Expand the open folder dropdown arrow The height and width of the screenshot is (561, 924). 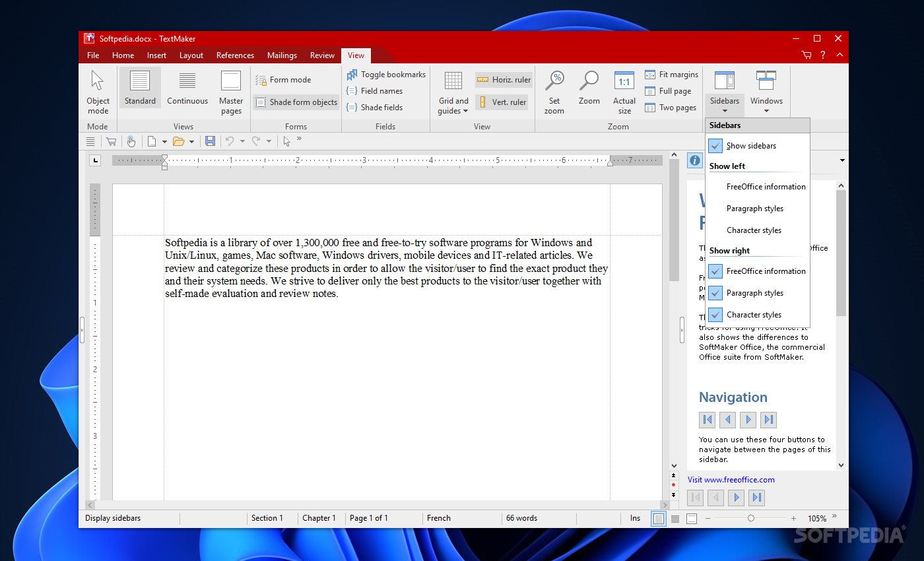coord(191,141)
